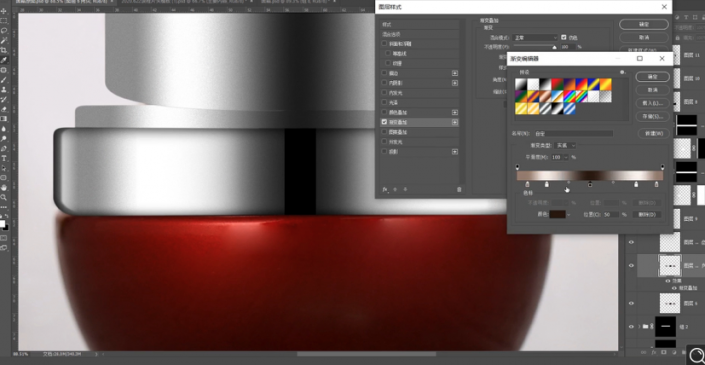The image size is (705, 365).
Task: Open the Gradient Type dropdown
Action: pyautogui.click(x=566, y=146)
